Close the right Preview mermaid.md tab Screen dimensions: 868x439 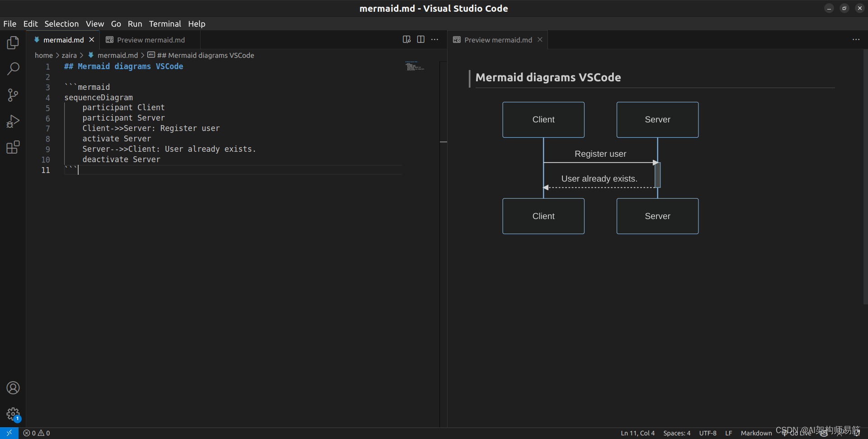pos(540,40)
